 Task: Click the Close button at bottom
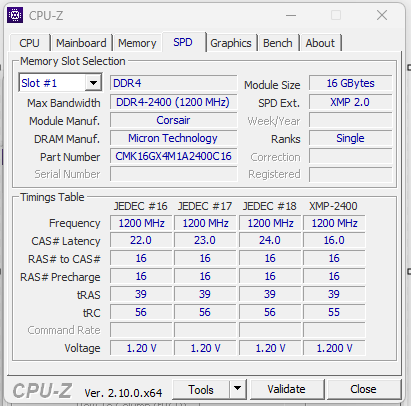pyautogui.click(x=363, y=389)
